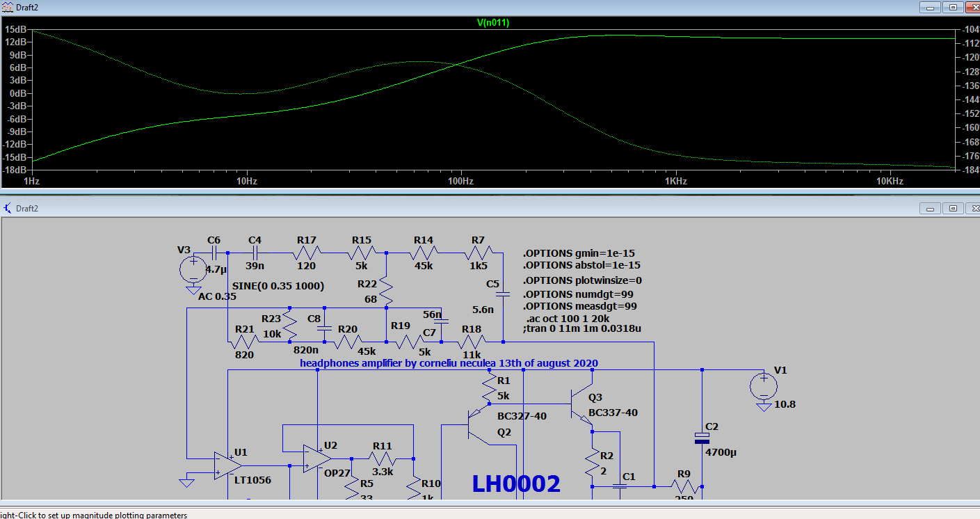Screen dimensions: 980x519
Task: Click the large LH0002 text
Action: pyautogui.click(x=516, y=484)
